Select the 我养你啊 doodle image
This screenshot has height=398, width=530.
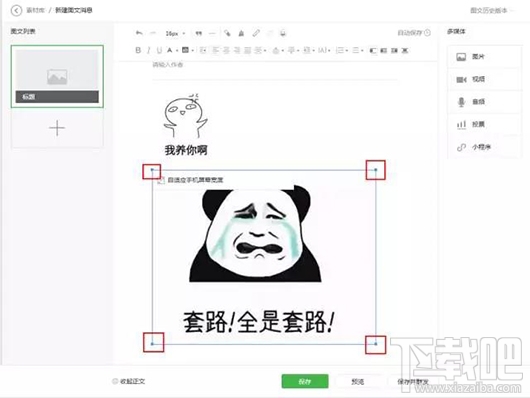click(185, 125)
